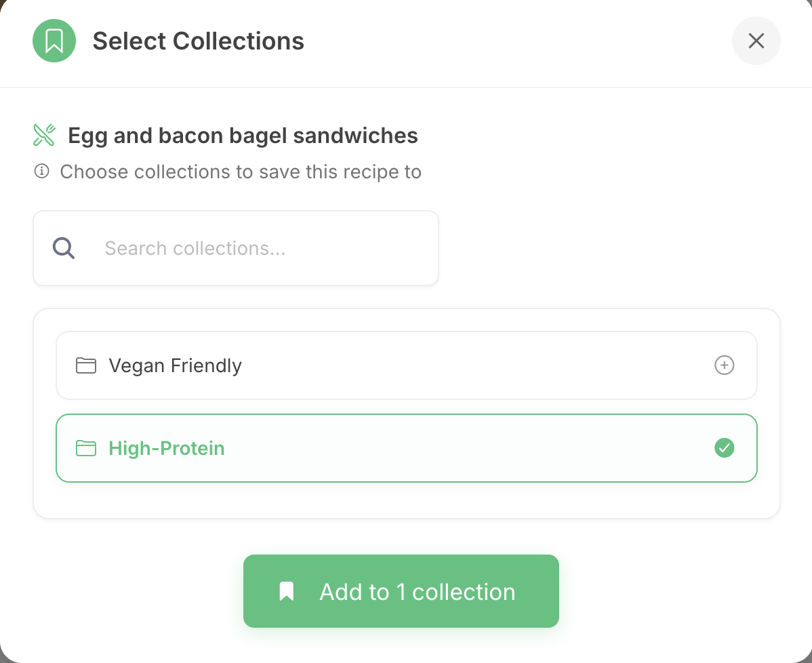Click the green bookmark icon in header
Screen dimensions: 812x663
54,41
